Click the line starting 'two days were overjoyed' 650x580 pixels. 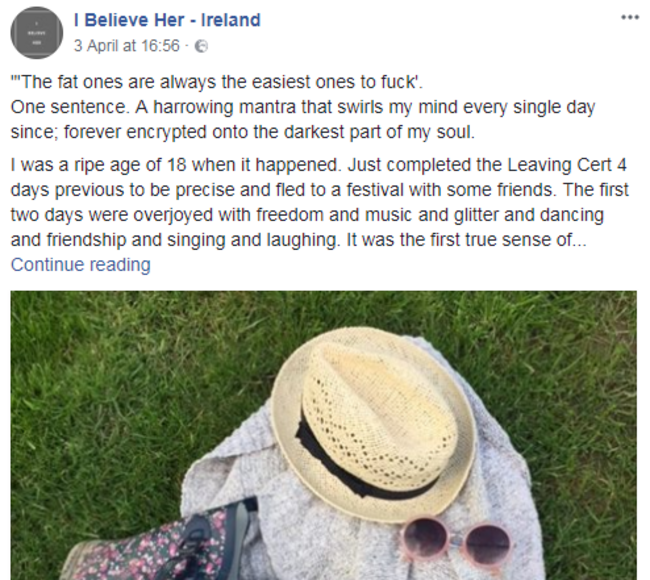tap(307, 215)
